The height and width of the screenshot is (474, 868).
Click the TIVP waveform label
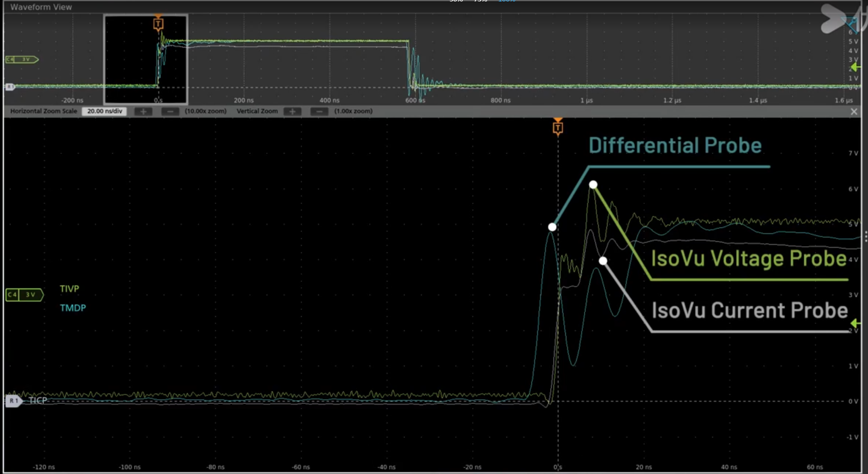(69, 289)
